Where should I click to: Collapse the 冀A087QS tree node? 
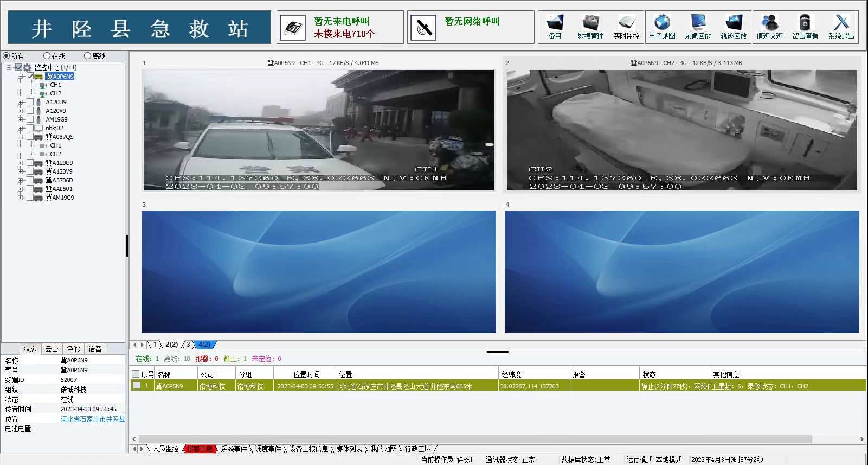click(x=21, y=137)
